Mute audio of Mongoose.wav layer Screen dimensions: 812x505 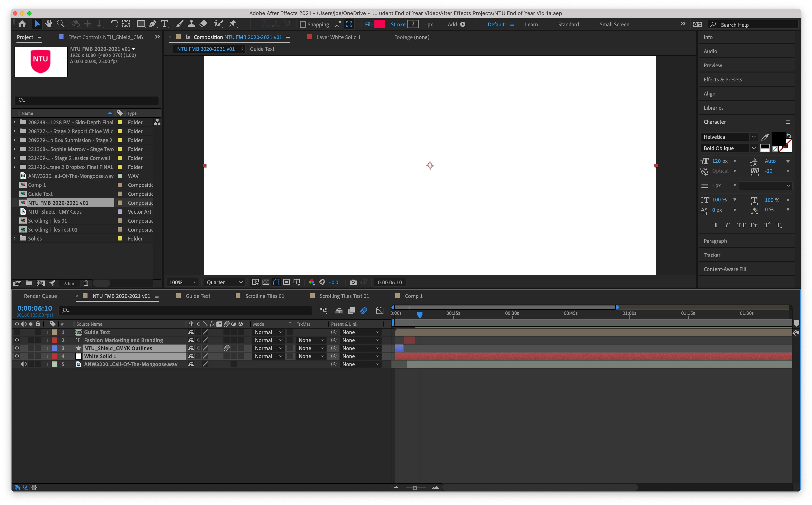tap(24, 364)
